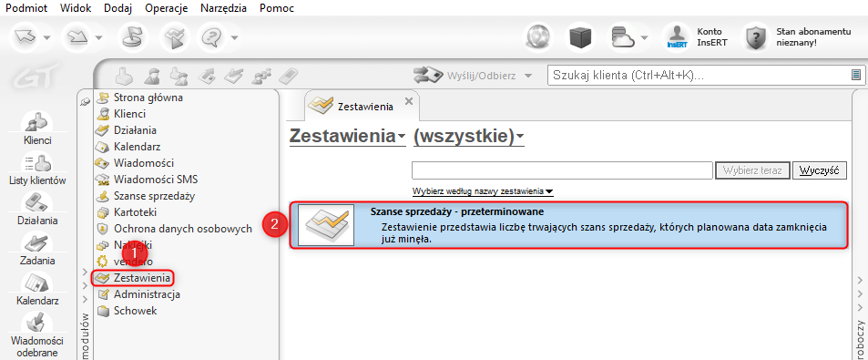Click the Stan abonamentu shield icon
Image resolution: width=868 pixels, height=360 pixels.
[x=756, y=37]
